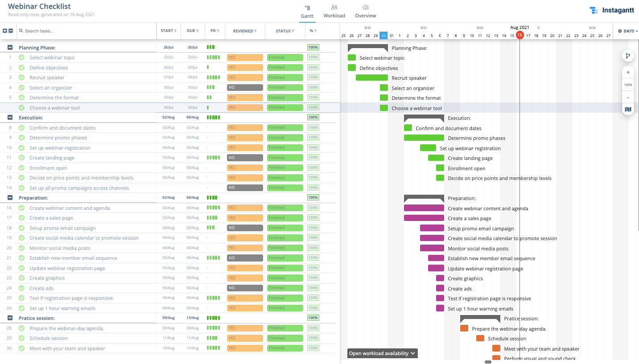Screen dimensions: 639x364
Task: Toggle checkmark for Define objectives
Action: tap(21, 68)
